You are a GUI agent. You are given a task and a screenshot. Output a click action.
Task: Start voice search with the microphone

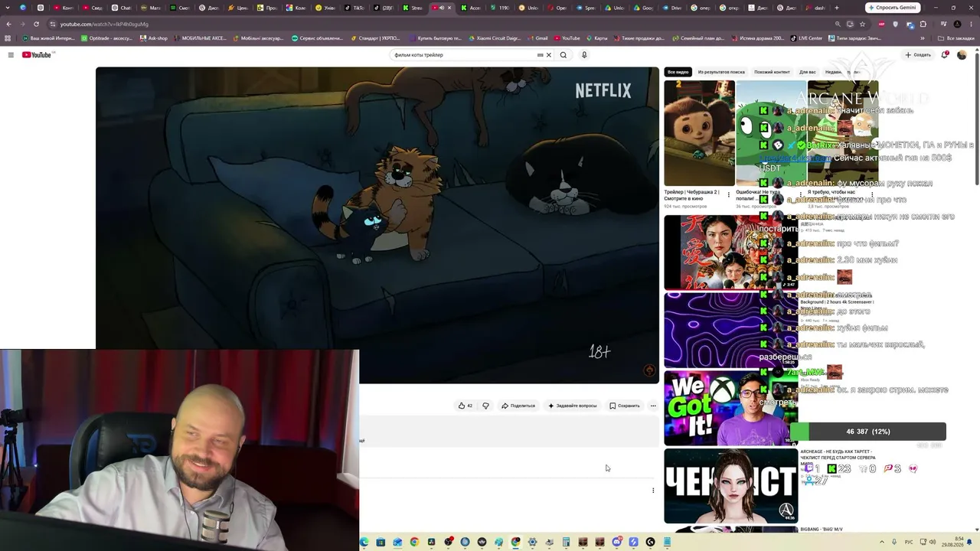584,55
